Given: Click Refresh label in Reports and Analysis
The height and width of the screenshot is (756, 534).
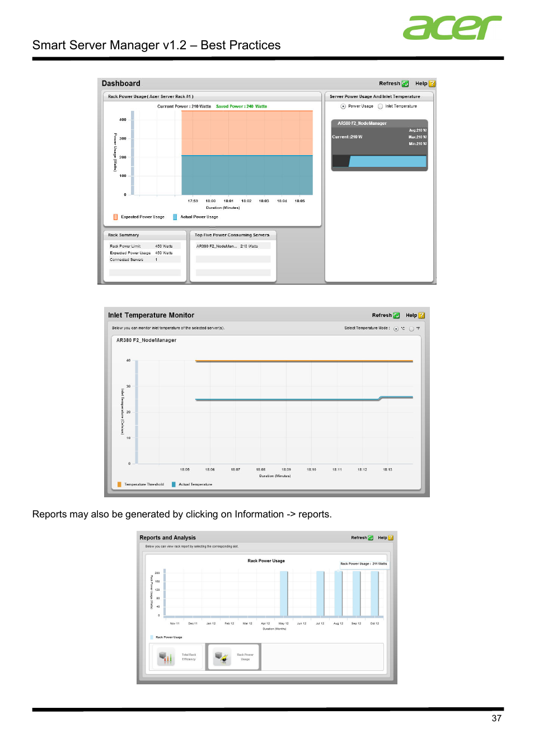Looking at the screenshot, I should coord(359,538).
